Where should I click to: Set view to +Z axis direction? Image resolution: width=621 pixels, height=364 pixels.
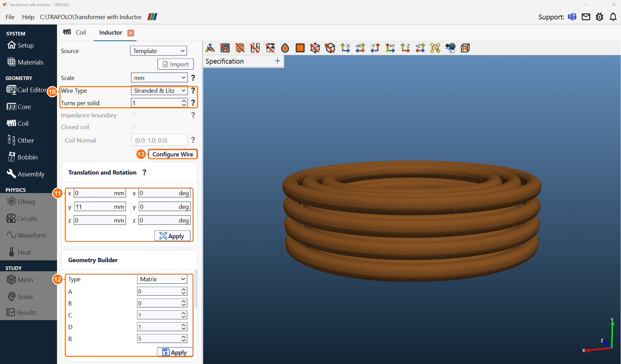420,48
